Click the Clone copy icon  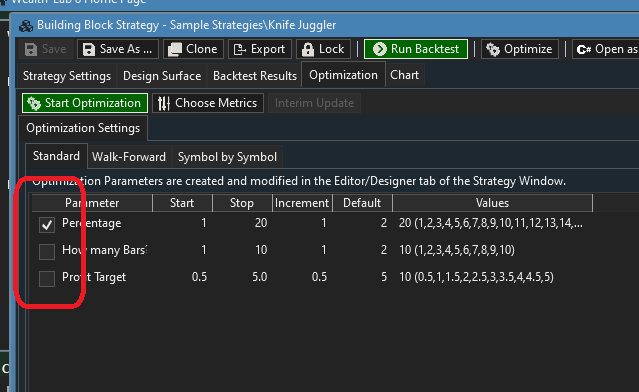point(175,49)
